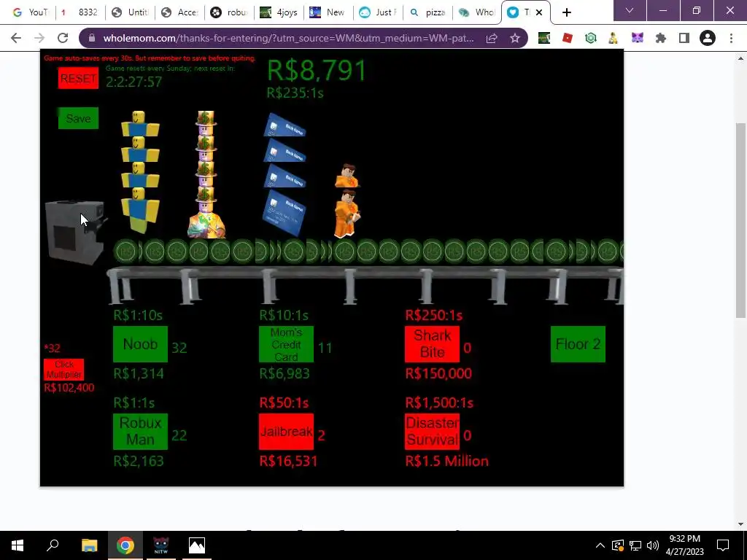Open the volume control
Screen dimensions: 747x560
pyautogui.click(x=653, y=545)
